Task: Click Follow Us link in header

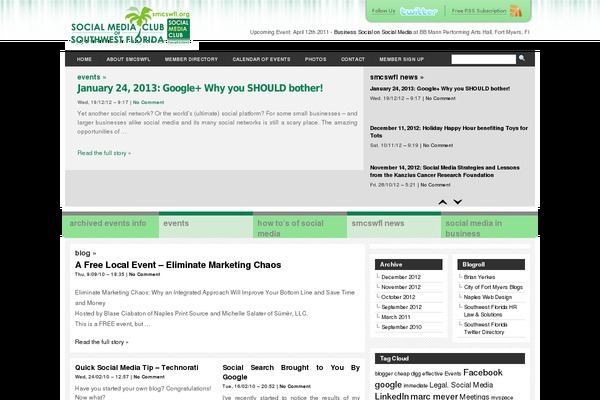Action: point(383,11)
